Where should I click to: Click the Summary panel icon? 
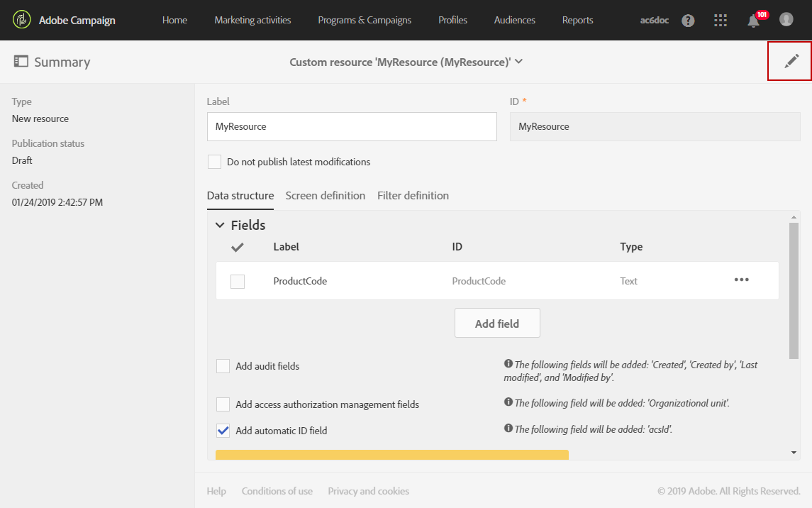pos(21,62)
